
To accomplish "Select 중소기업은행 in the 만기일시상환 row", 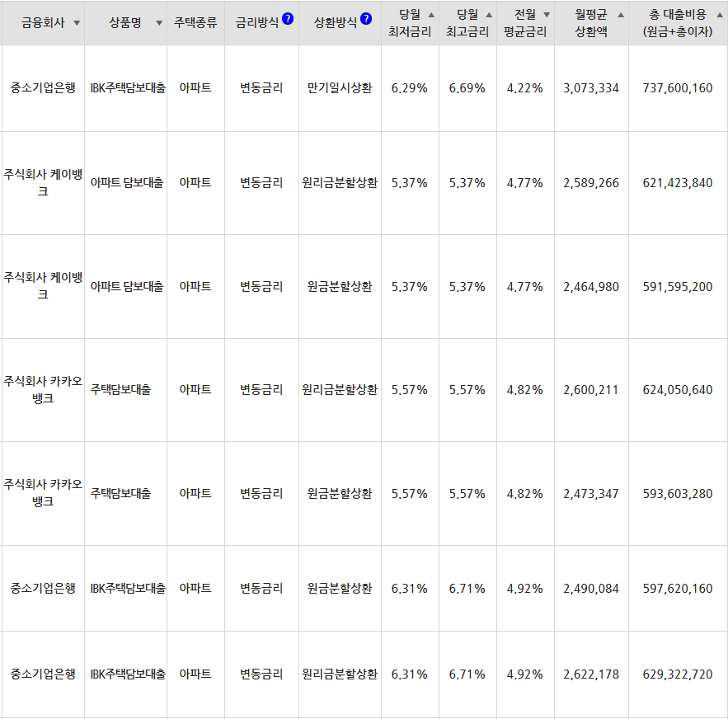I will pos(43,87).
